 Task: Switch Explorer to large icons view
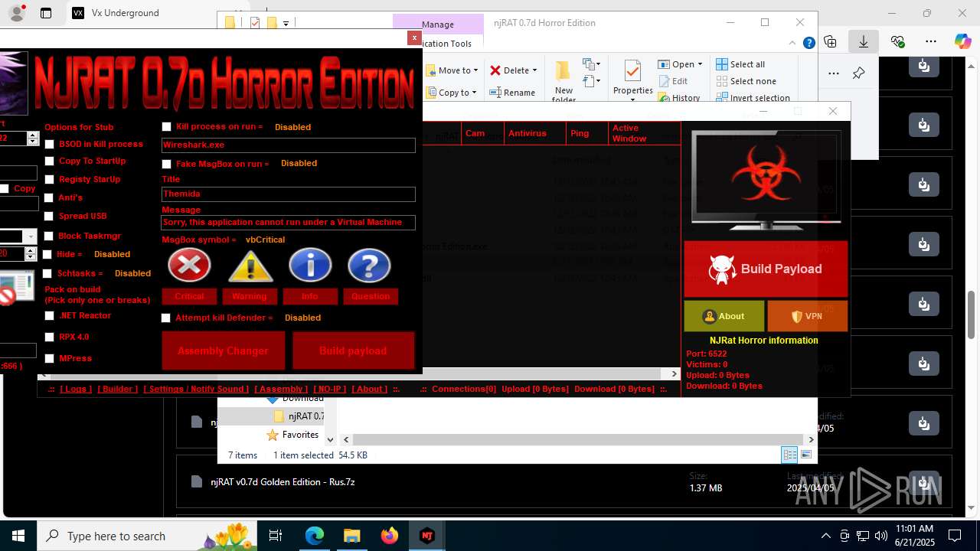pos(805,455)
